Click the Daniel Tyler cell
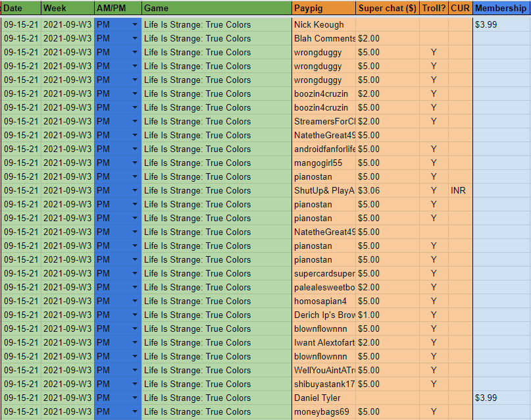 click(x=324, y=398)
